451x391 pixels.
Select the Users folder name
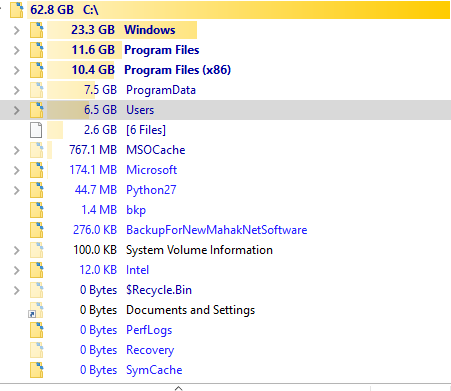(140, 110)
